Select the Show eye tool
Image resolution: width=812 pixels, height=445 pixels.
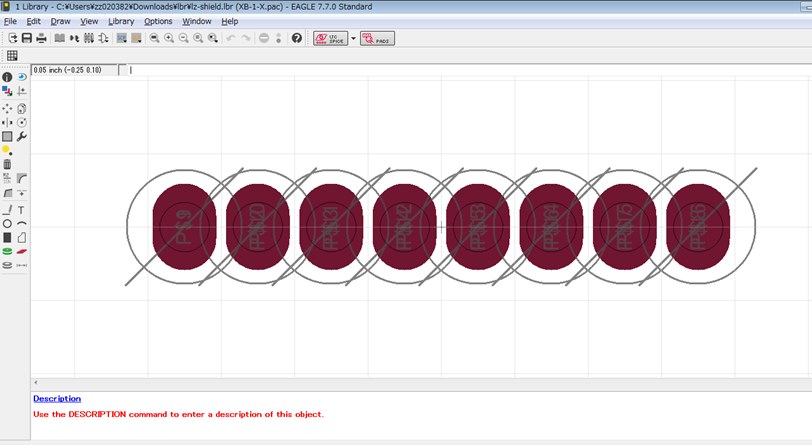click(x=22, y=77)
